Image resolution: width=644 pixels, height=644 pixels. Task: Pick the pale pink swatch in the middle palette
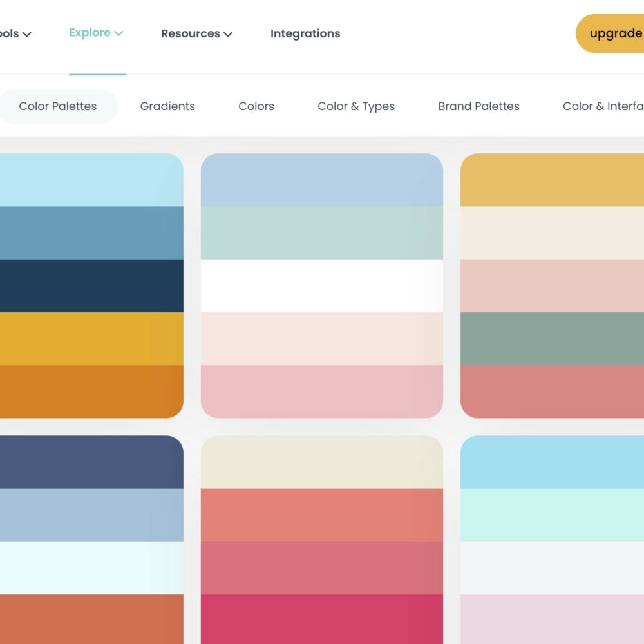point(322,390)
